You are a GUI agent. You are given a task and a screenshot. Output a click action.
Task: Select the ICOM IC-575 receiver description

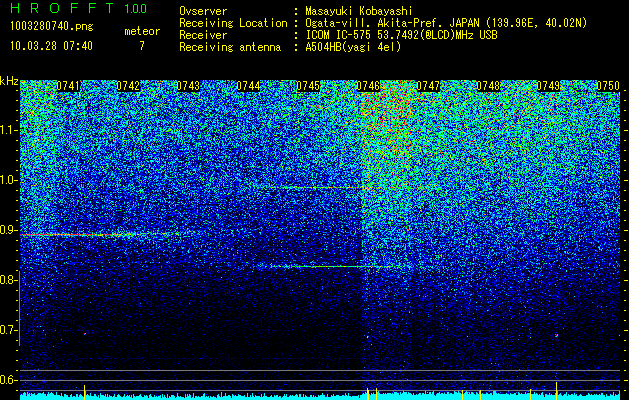coord(401,35)
